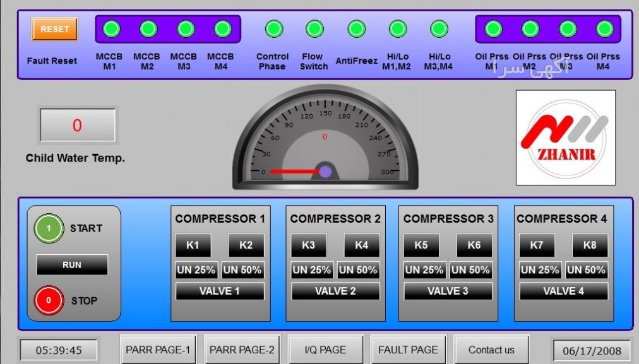639x364 pixels.
Task: Toggle the K2 contactor on Compressor 1
Action: pos(246,245)
